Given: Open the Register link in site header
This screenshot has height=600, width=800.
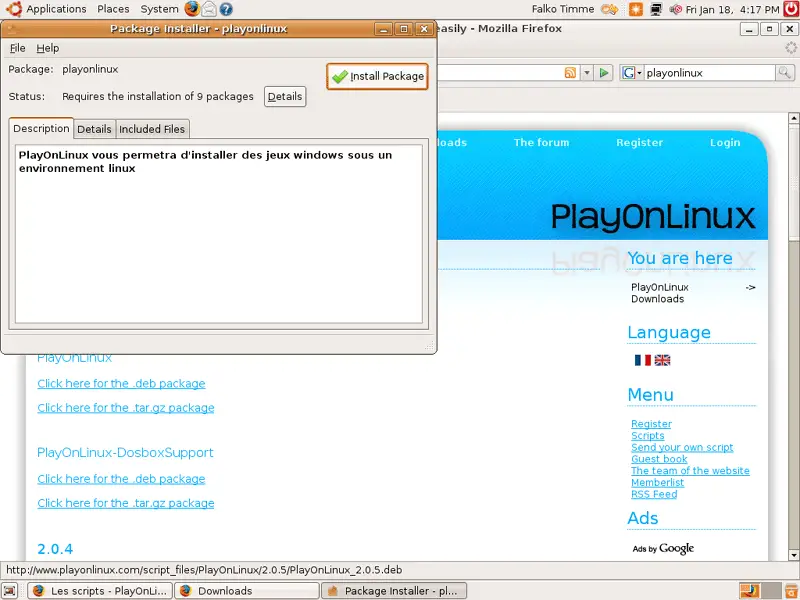Looking at the screenshot, I should click(639, 142).
